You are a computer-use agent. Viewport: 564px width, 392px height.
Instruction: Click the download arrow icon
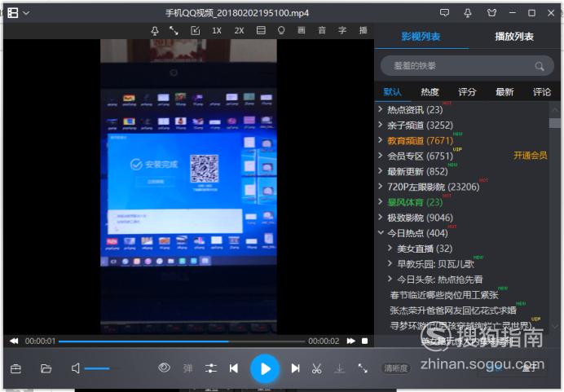[x=340, y=368]
